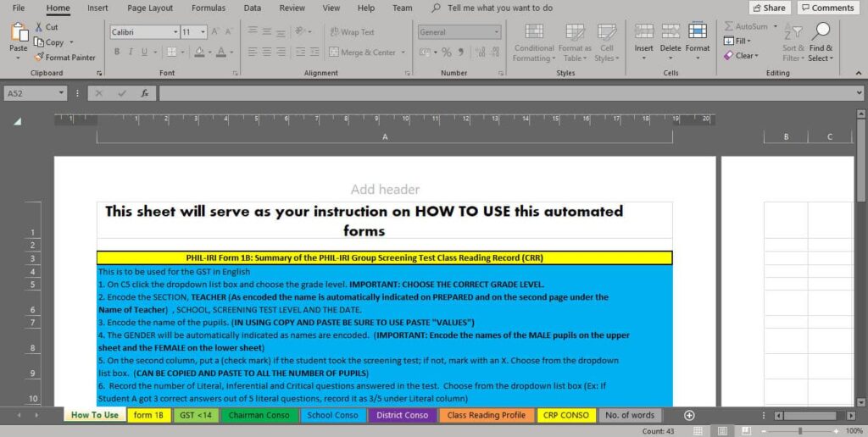Click the Insert cells icon
Image resolution: width=868 pixels, height=437 pixels.
click(644, 33)
